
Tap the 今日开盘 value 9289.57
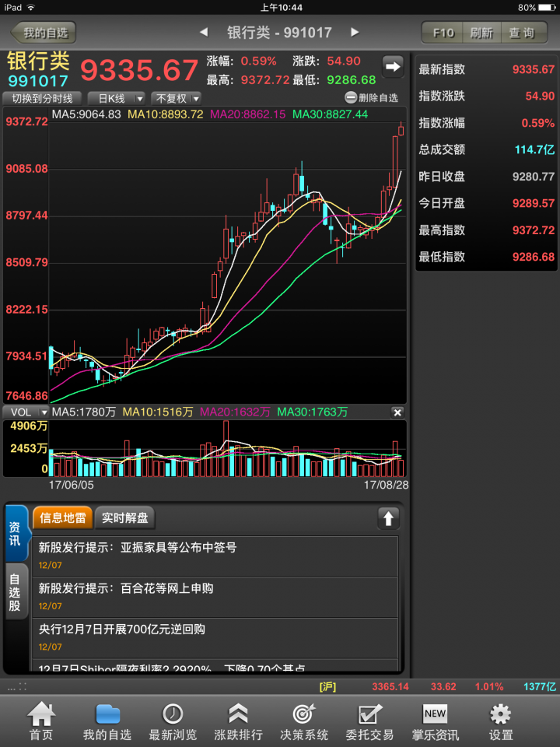click(534, 203)
